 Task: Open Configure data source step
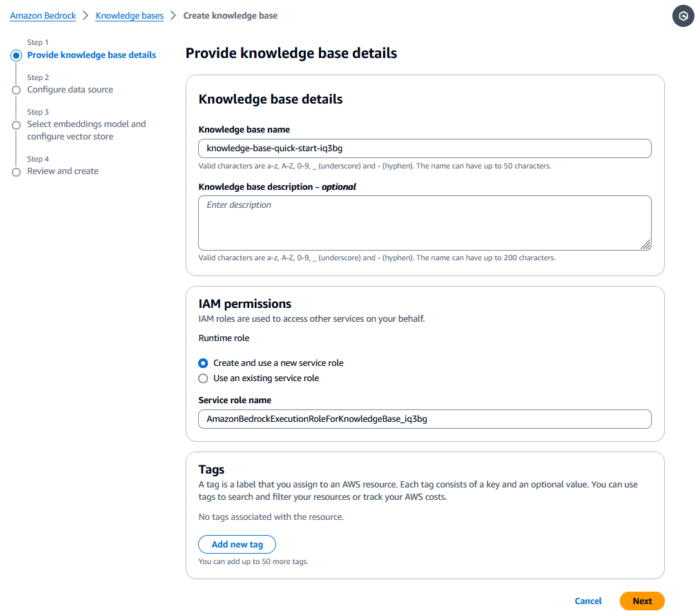pos(70,90)
